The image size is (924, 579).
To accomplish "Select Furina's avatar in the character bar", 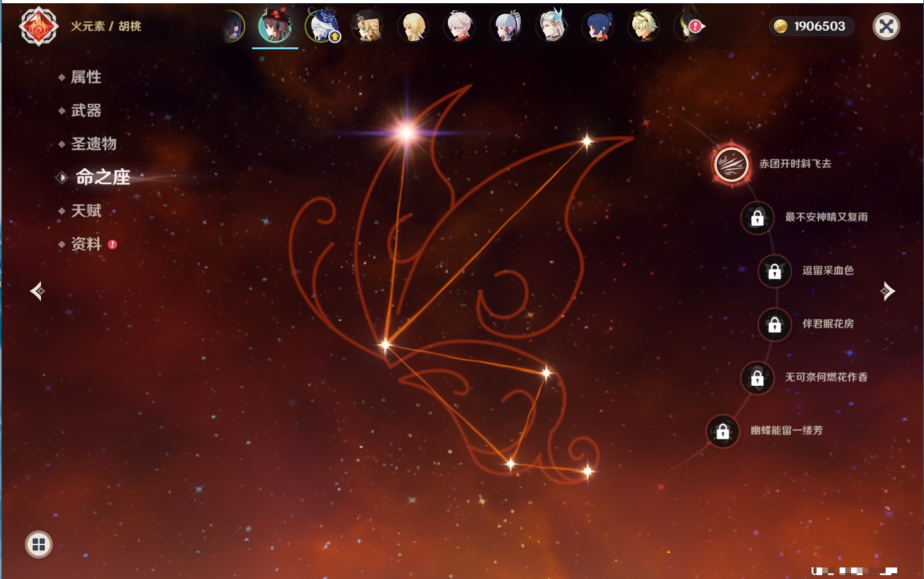I will (321, 26).
